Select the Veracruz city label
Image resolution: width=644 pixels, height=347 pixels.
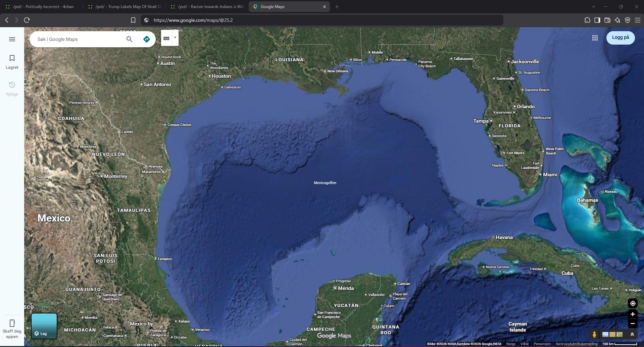[202, 330]
